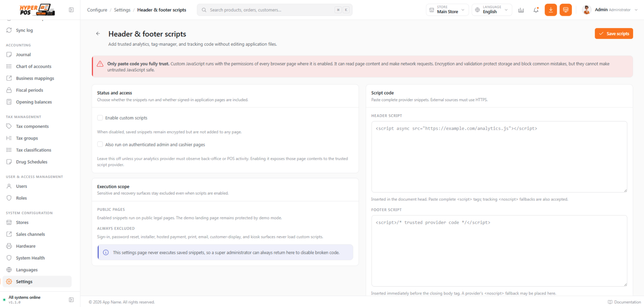Click the Status and access heading

pyautogui.click(x=114, y=93)
